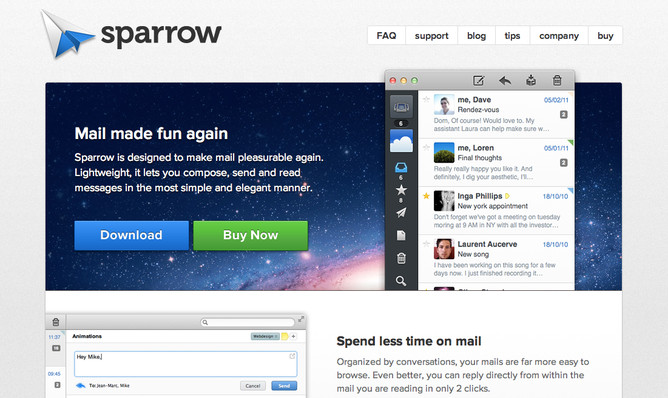Click the 'Mail made fun again' headline
The height and width of the screenshot is (398, 668).
(151, 133)
